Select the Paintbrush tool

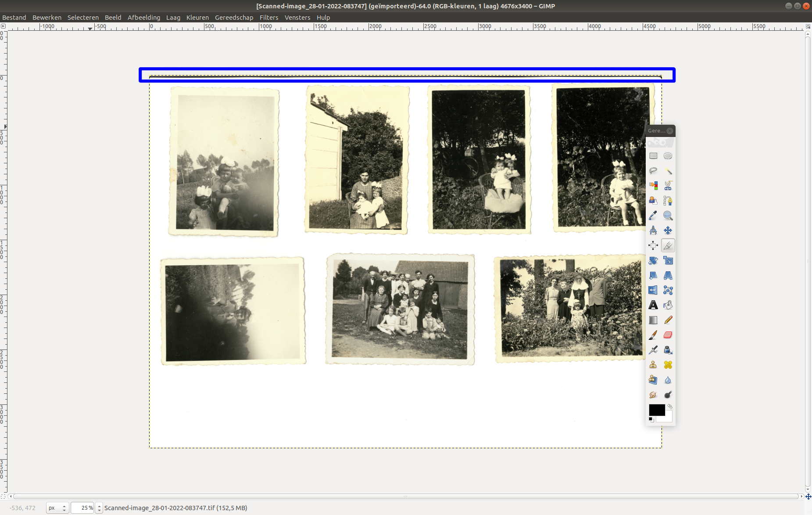point(653,335)
